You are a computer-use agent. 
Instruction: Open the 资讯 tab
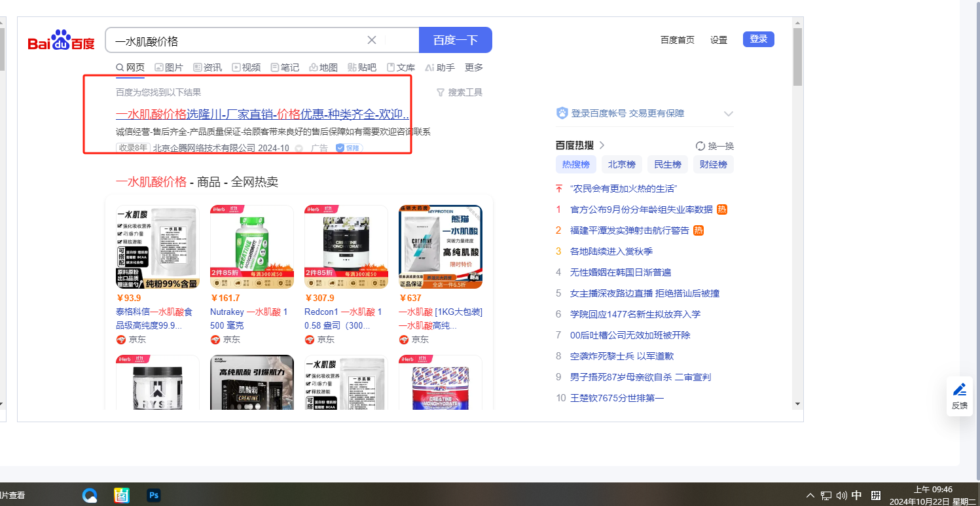[x=208, y=67]
